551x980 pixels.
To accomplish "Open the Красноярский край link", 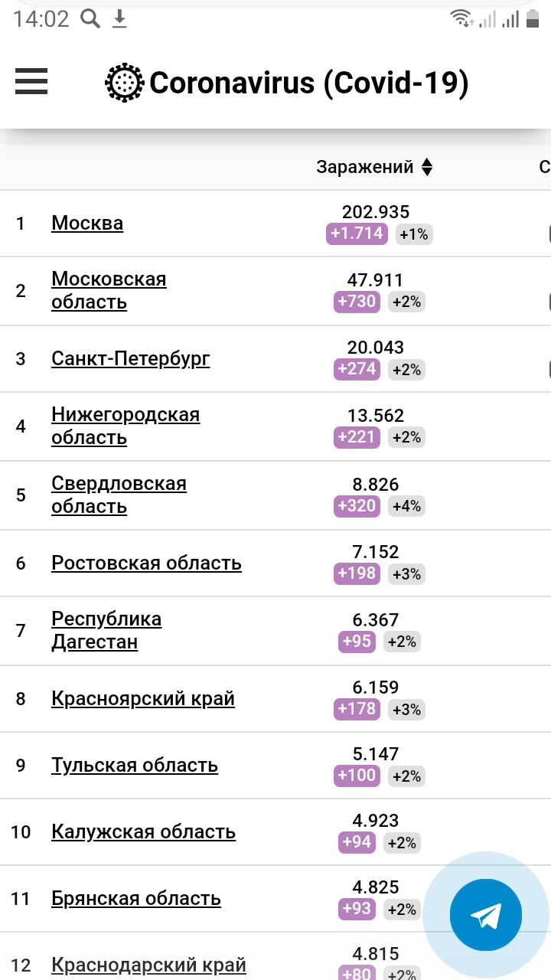I will (143, 698).
